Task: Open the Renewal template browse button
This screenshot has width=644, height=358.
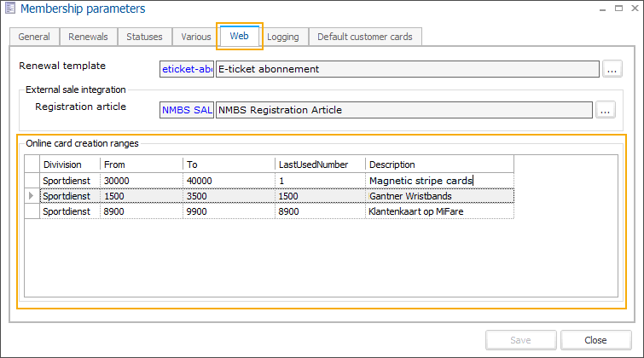Action: tap(612, 69)
